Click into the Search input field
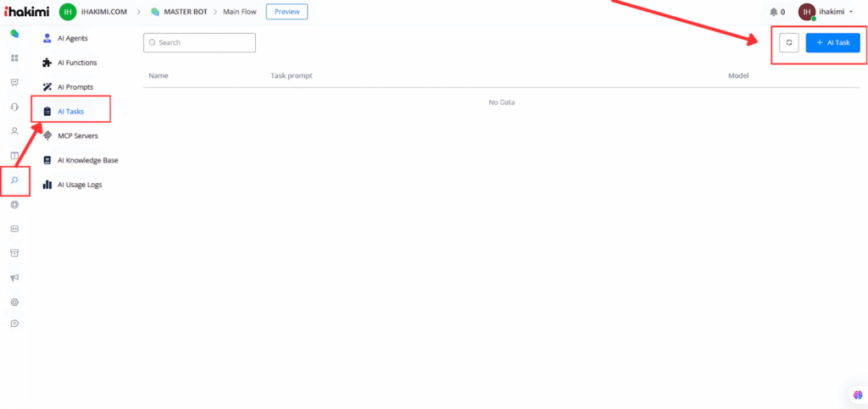 (200, 42)
